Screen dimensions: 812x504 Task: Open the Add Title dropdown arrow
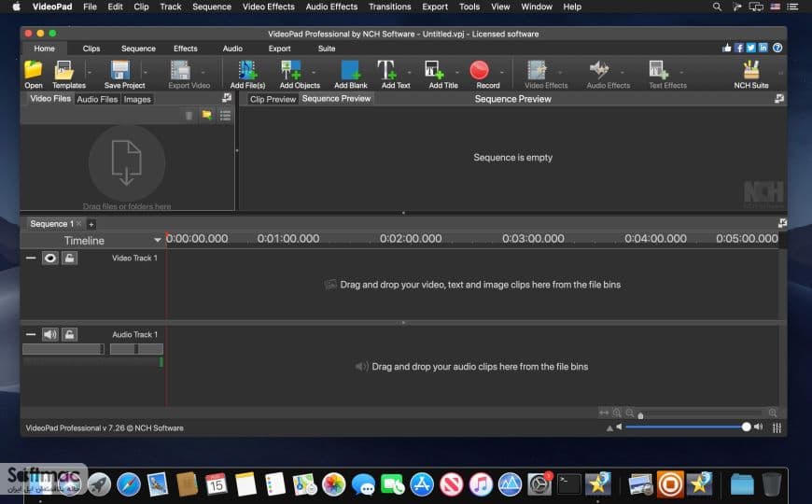coord(456,72)
